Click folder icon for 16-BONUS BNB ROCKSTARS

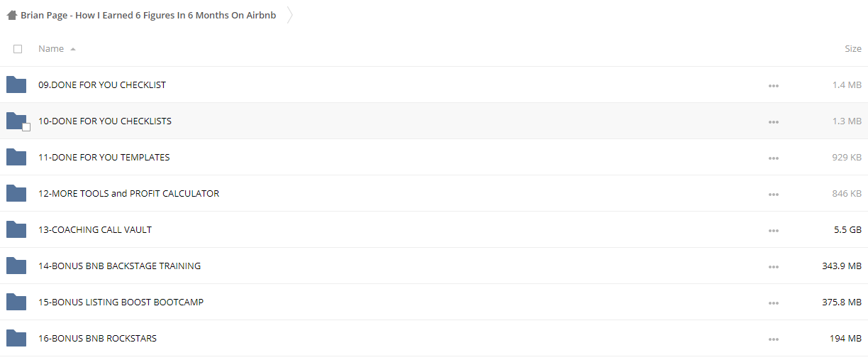(x=16, y=339)
